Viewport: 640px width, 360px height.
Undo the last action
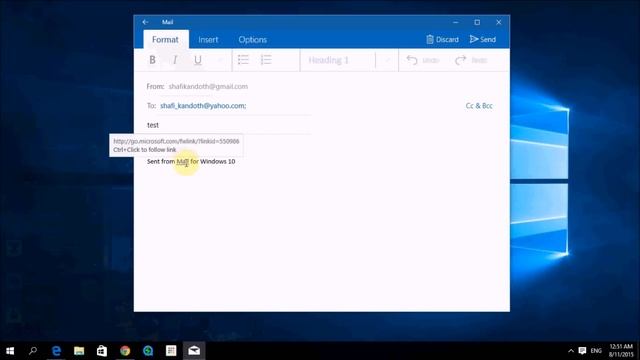coord(423,60)
